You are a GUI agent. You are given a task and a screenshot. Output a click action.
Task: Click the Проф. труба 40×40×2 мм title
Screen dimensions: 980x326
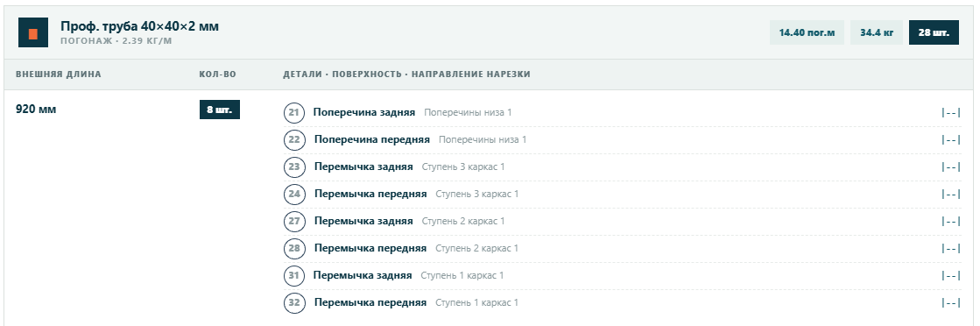(x=139, y=27)
